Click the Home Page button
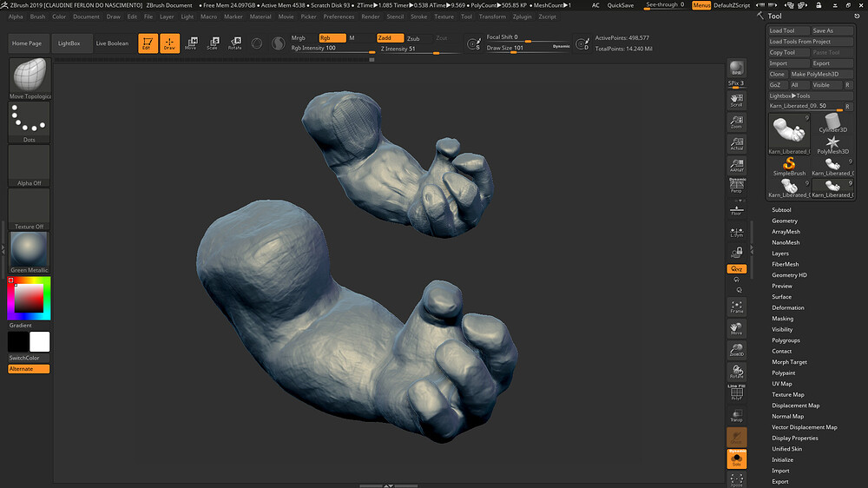The height and width of the screenshot is (488, 868). pos(27,43)
